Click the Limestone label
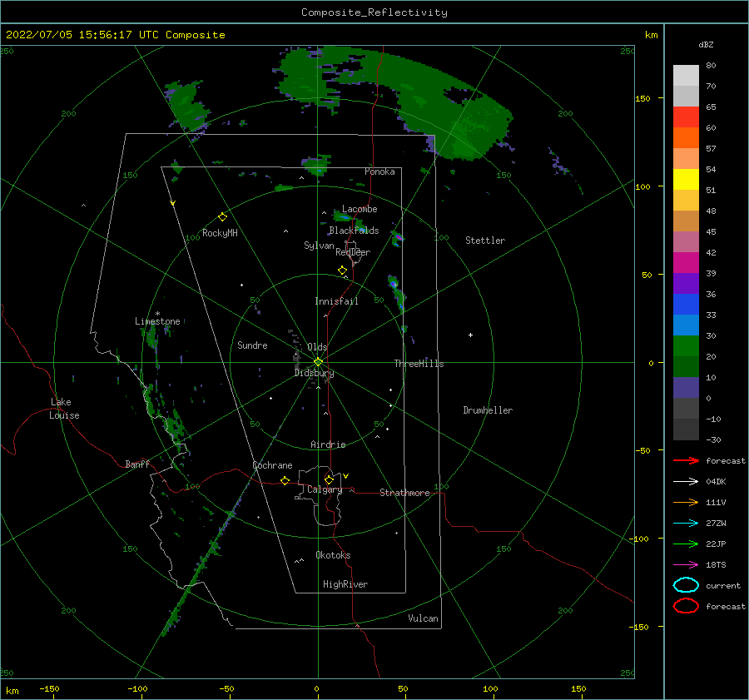Viewport: 749px width, 700px height. tap(157, 321)
